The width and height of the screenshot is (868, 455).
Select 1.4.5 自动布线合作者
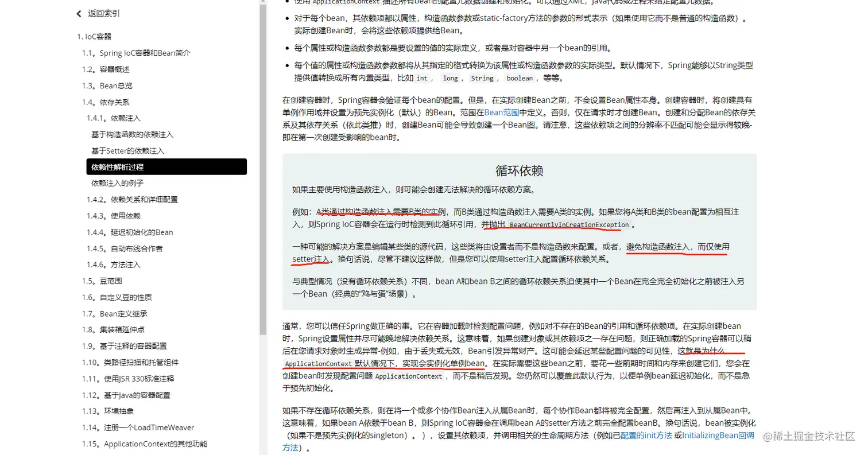125,248
